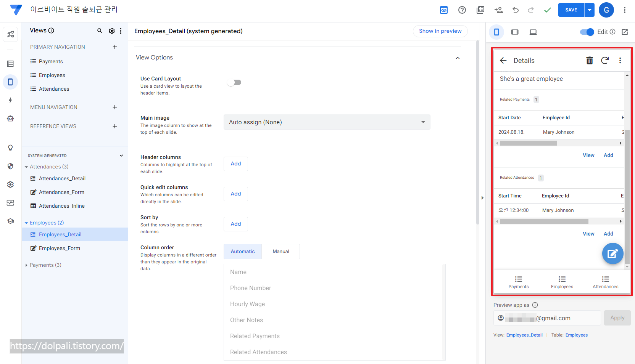Select mobile phone preview mode

pyautogui.click(x=496, y=32)
